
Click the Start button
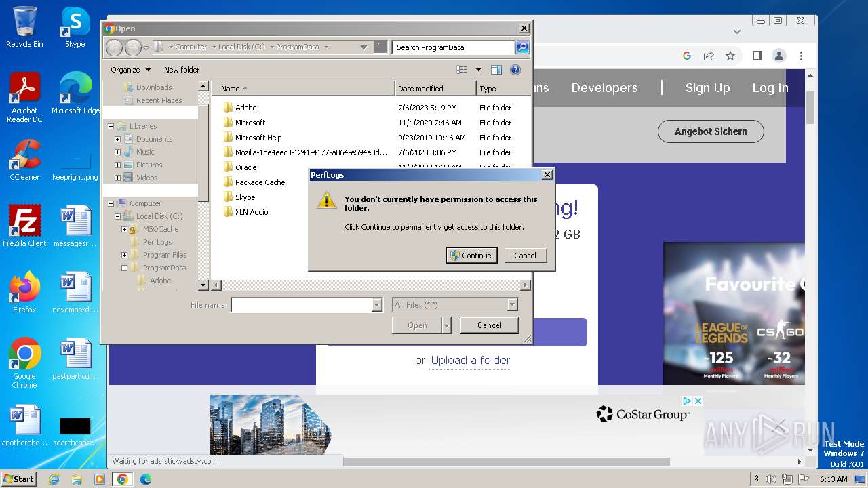click(x=18, y=479)
